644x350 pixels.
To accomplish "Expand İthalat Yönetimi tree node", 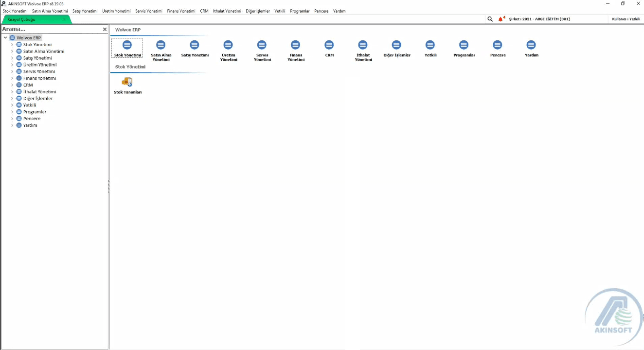I will [x=12, y=92].
